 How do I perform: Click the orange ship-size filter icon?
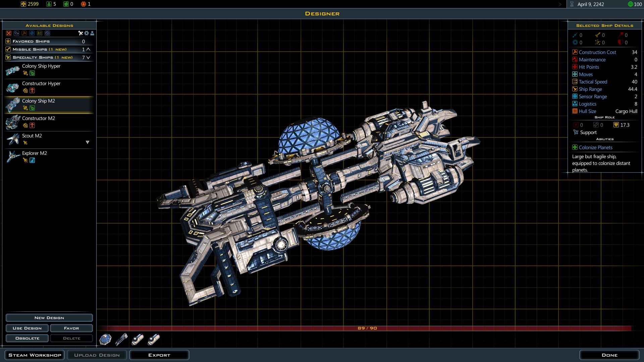[x=9, y=33]
